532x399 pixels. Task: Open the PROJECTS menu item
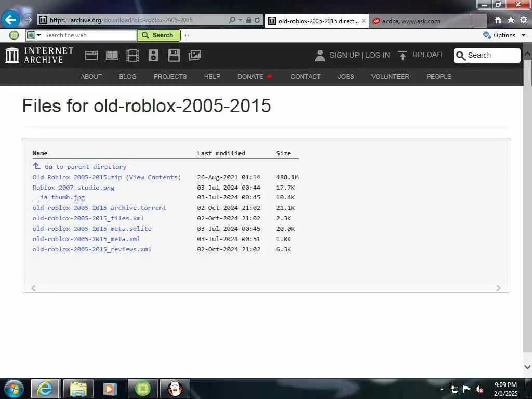coord(170,77)
